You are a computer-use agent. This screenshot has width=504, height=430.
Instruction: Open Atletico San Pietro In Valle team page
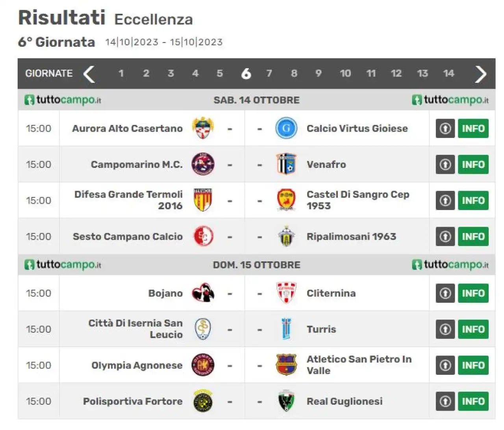pos(359,365)
